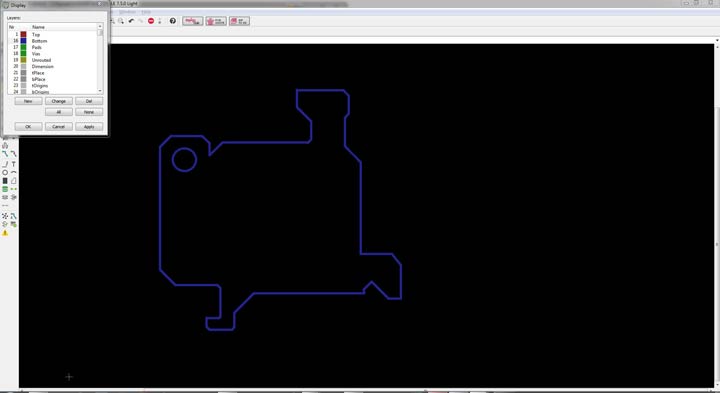
Task: Click the Undo arrow in top toolbar
Action: click(131, 21)
